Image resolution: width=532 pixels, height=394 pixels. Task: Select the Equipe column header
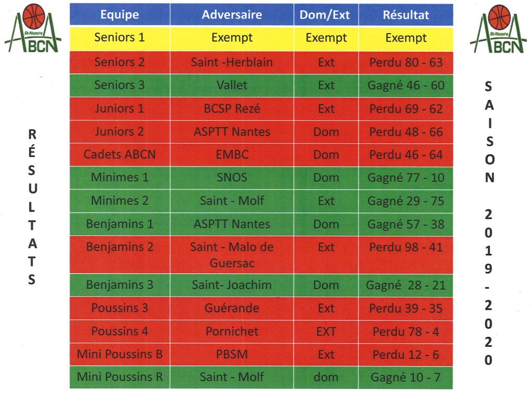pyautogui.click(x=119, y=15)
